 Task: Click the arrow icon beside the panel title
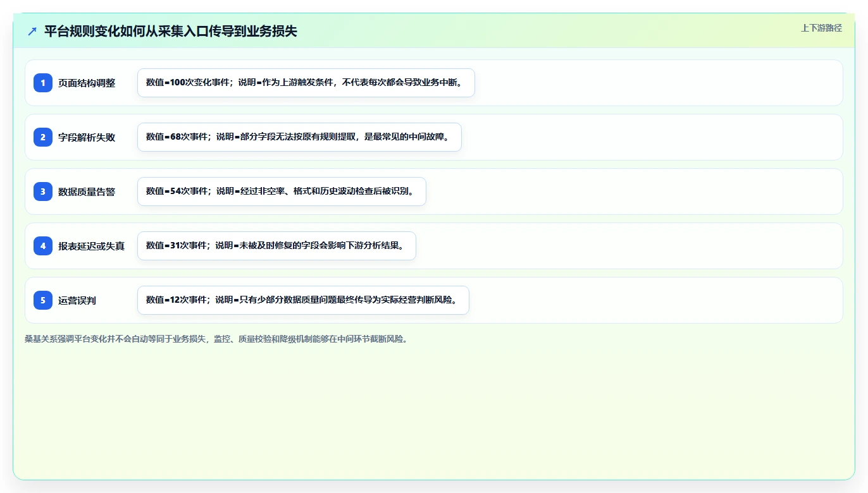click(32, 31)
